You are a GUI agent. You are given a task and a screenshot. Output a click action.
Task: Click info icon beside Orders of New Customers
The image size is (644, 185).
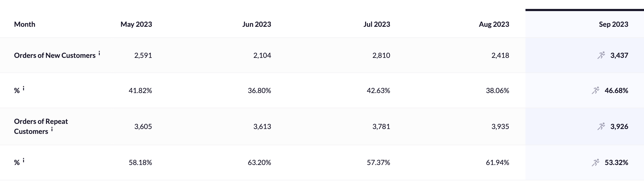(99, 53)
